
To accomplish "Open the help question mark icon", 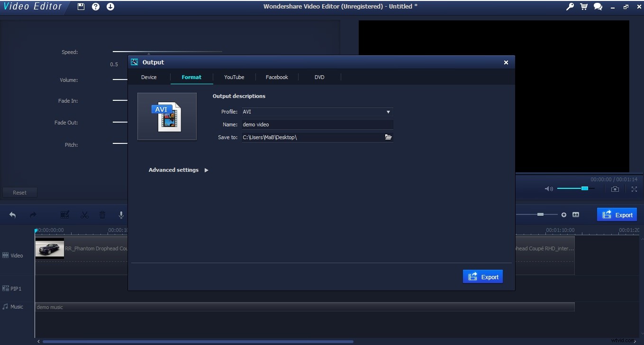I will 96,7.
